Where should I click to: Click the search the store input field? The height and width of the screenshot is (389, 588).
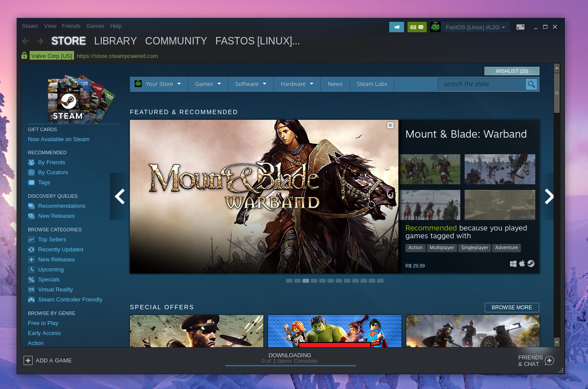click(479, 84)
